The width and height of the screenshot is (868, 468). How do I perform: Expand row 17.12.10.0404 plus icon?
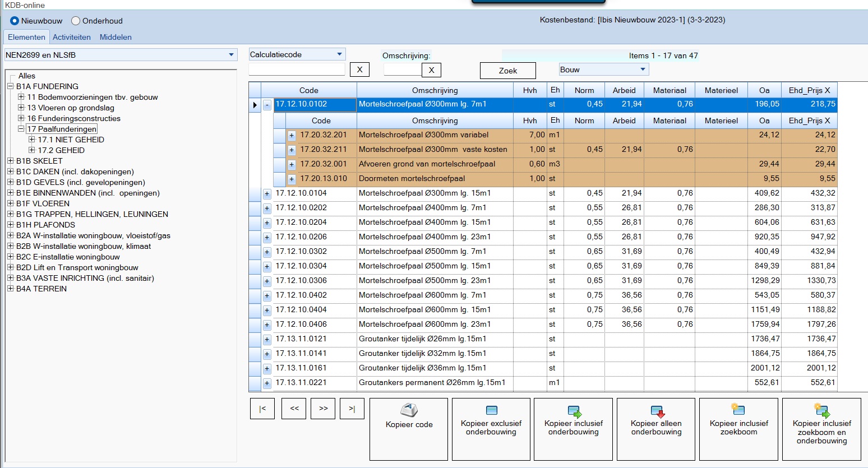coord(267,311)
